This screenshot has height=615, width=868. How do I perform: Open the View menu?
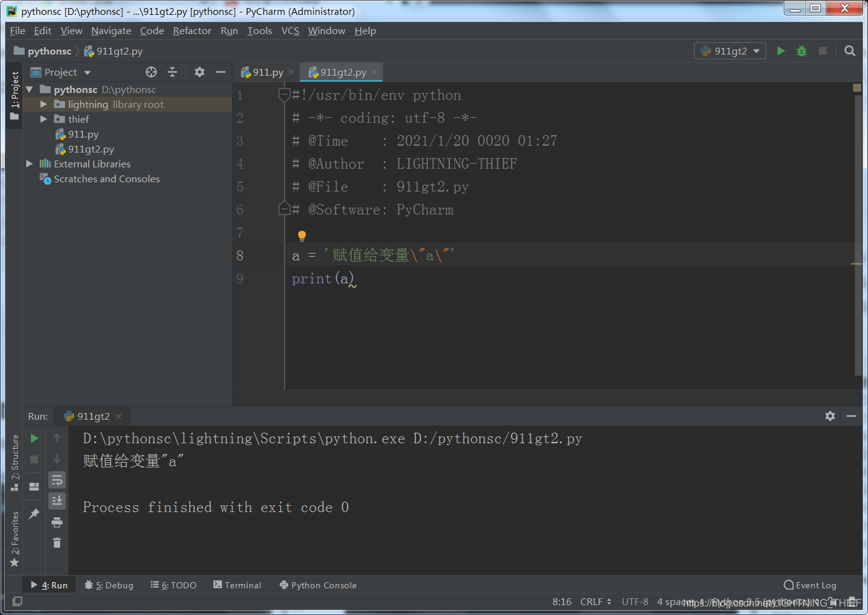pos(71,30)
